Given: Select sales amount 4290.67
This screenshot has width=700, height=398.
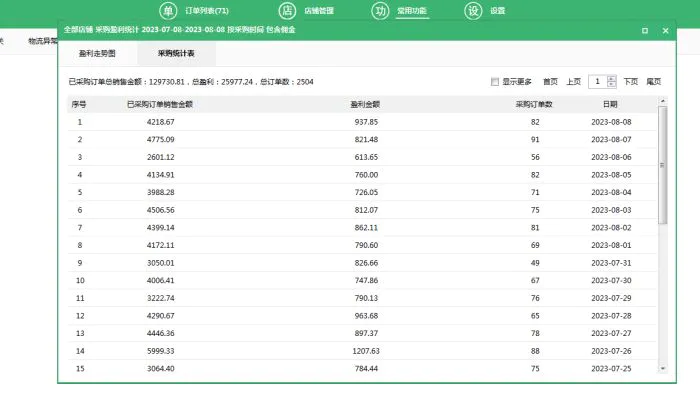Looking at the screenshot, I should pos(161,316).
